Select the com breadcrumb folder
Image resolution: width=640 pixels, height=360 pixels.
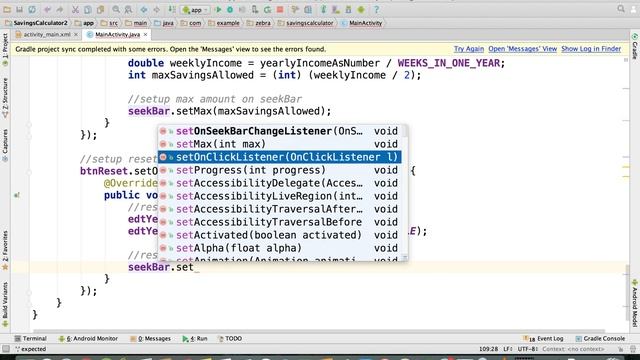coord(191,23)
